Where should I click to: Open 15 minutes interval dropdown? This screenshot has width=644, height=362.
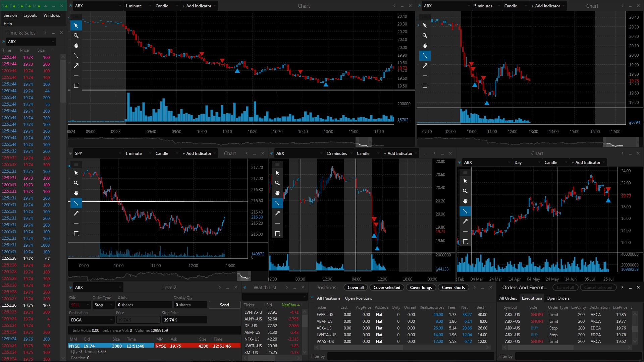[x=340, y=154]
